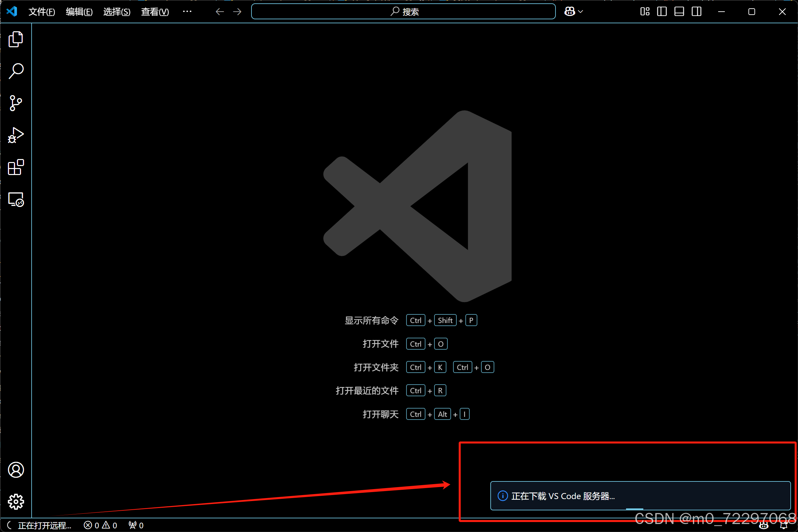Open the 文件(F) menu
Screen dimensions: 798x532
tap(42, 12)
